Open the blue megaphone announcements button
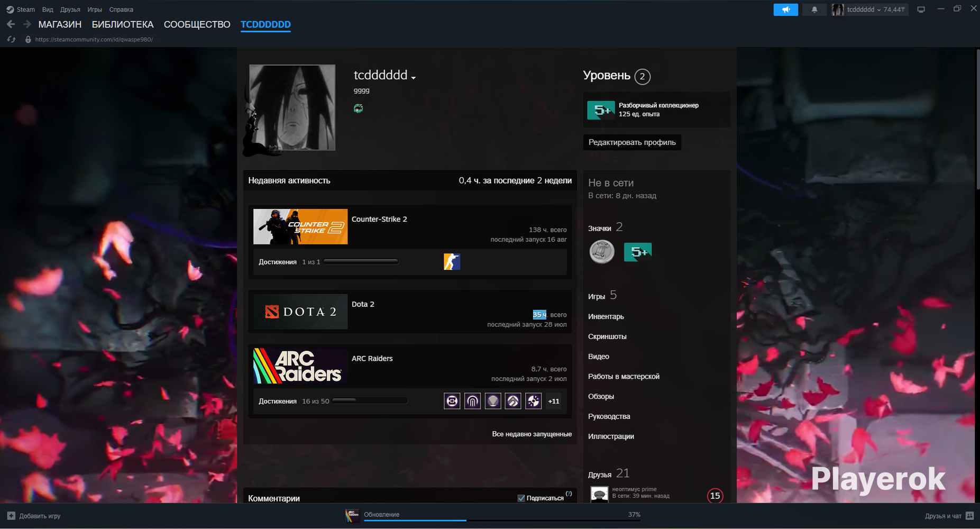Image resolution: width=980 pixels, height=529 pixels. [x=786, y=10]
